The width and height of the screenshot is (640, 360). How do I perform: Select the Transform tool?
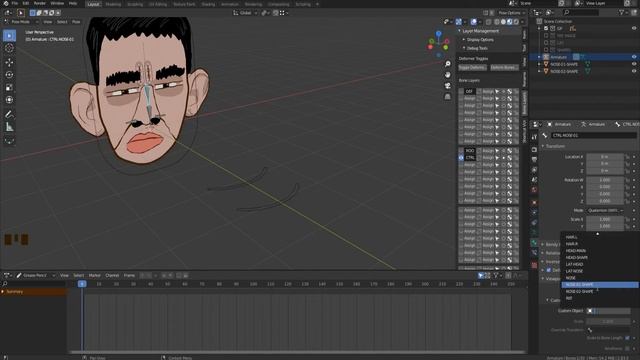[x=9, y=100]
